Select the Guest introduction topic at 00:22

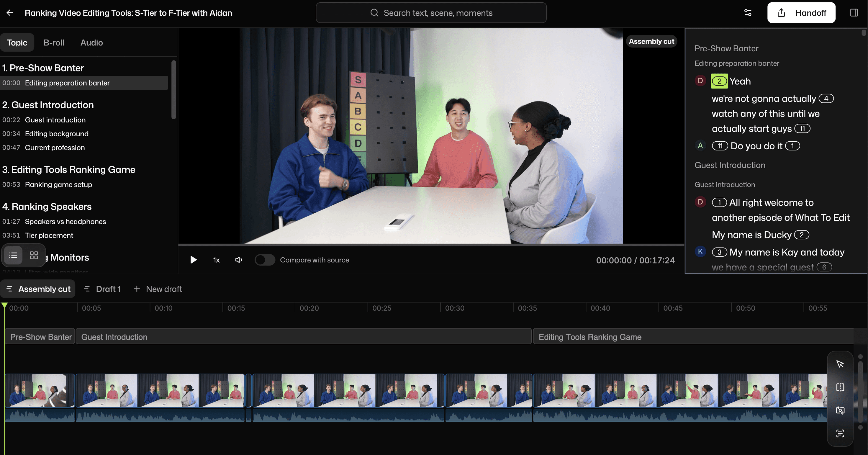pyautogui.click(x=84, y=120)
